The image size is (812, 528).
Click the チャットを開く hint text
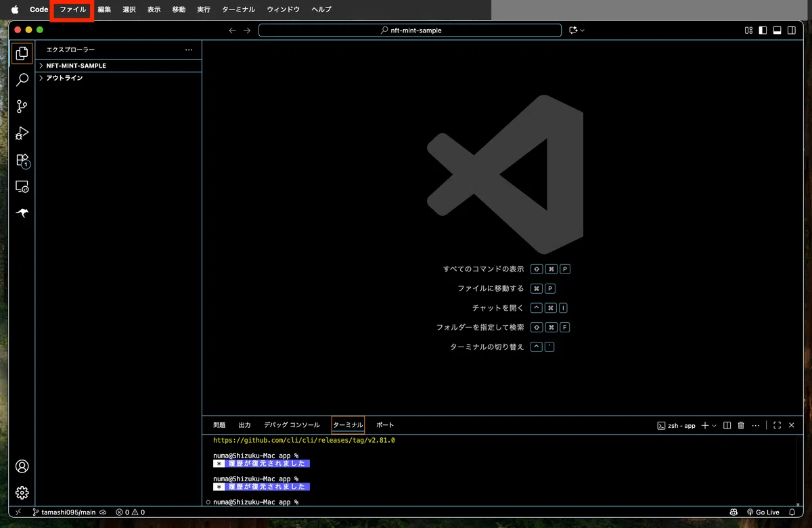[x=498, y=308]
